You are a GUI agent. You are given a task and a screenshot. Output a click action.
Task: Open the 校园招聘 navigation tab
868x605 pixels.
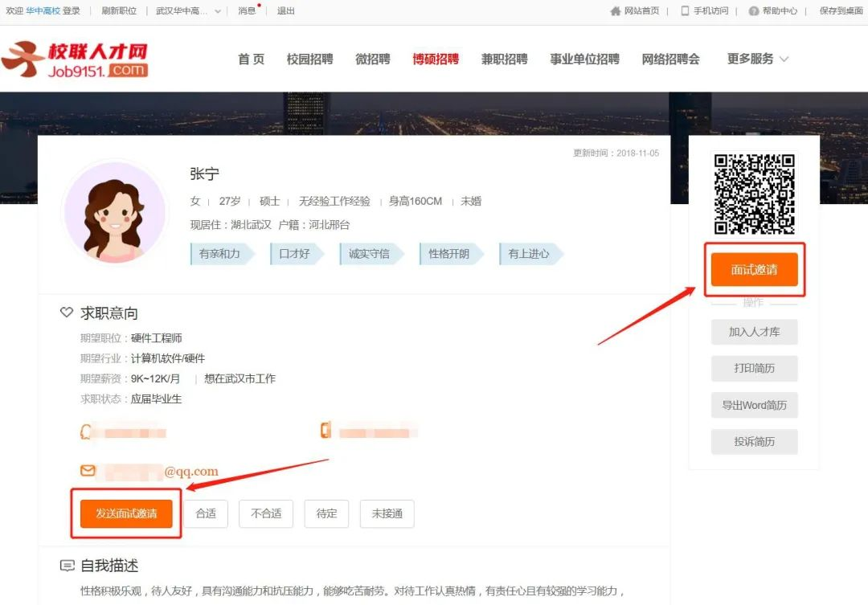309,59
